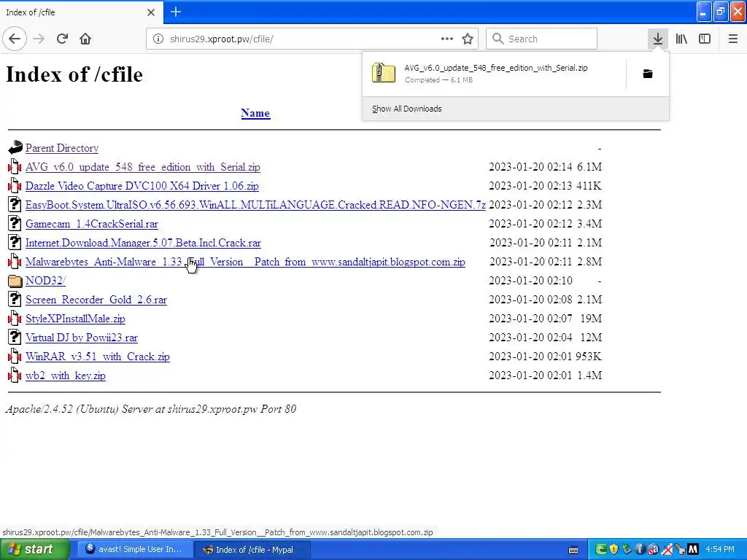Toggle the sidebar view icon
The image size is (747, 560).
click(705, 39)
